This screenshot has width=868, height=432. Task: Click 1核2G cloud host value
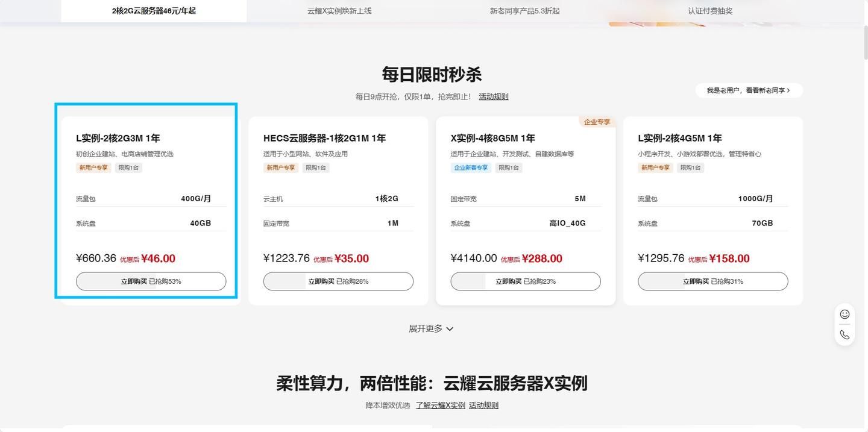(x=387, y=199)
